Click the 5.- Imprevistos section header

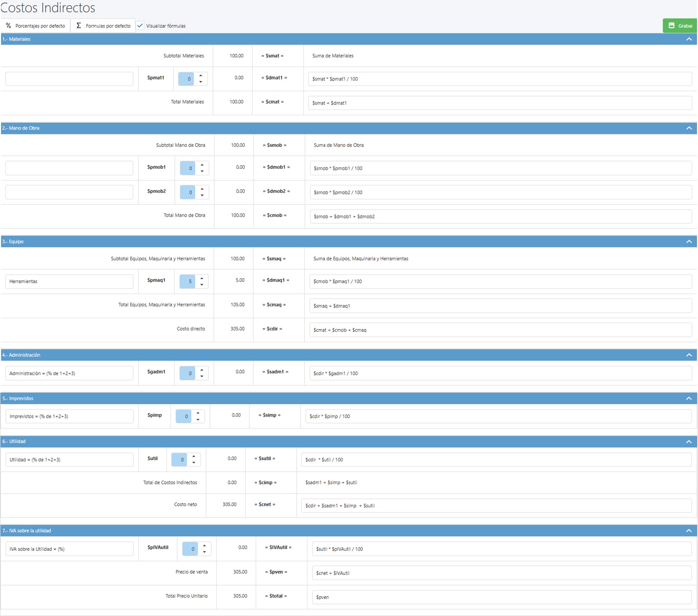point(18,398)
